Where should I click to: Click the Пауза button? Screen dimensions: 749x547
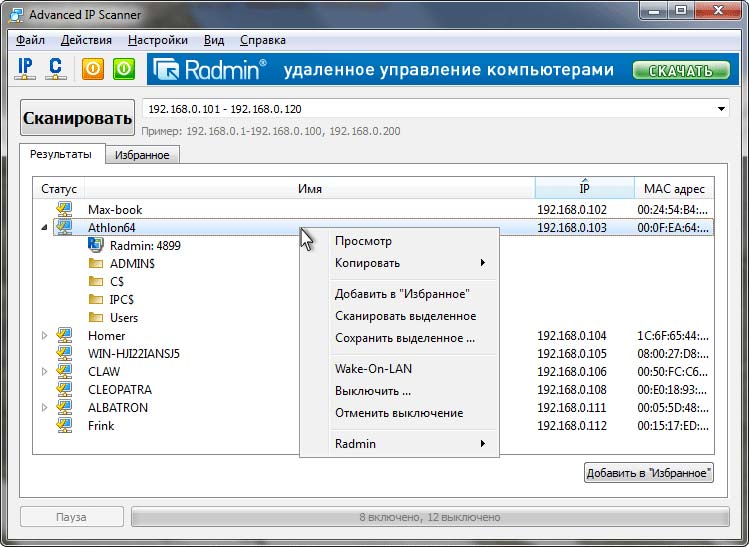pyautogui.click(x=72, y=517)
